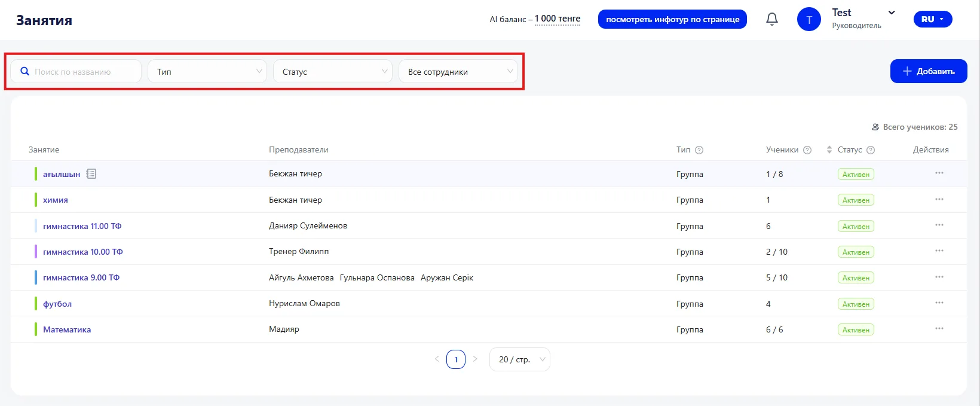The height and width of the screenshot is (406, 980).
Task: Open the гимнастика 11.00 ТФ class link
Action: point(82,226)
